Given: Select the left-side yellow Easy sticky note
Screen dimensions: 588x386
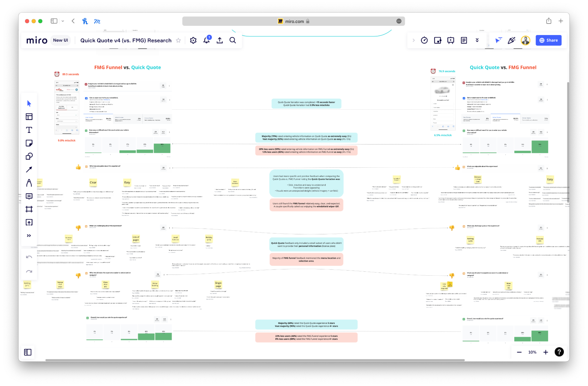Looking at the screenshot, I should click(127, 182).
